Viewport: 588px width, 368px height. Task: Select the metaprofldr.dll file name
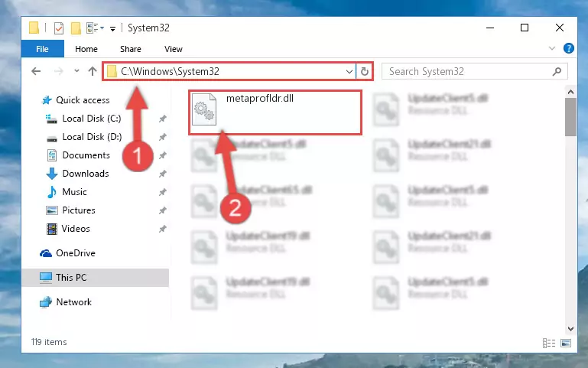click(x=260, y=98)
